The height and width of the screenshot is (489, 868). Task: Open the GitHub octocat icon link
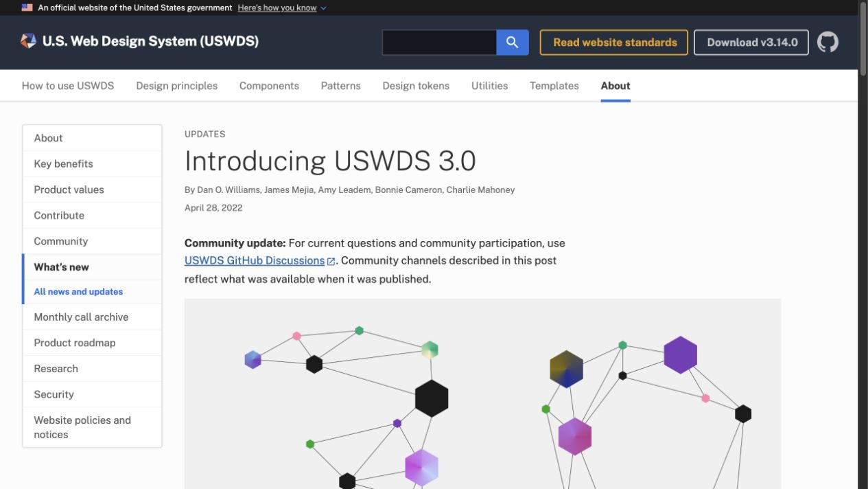click(x=828, y=42)
